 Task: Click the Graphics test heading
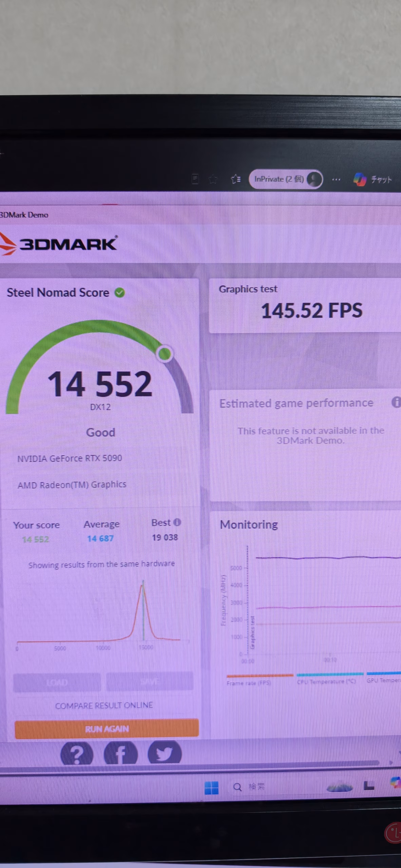point(248,289)
